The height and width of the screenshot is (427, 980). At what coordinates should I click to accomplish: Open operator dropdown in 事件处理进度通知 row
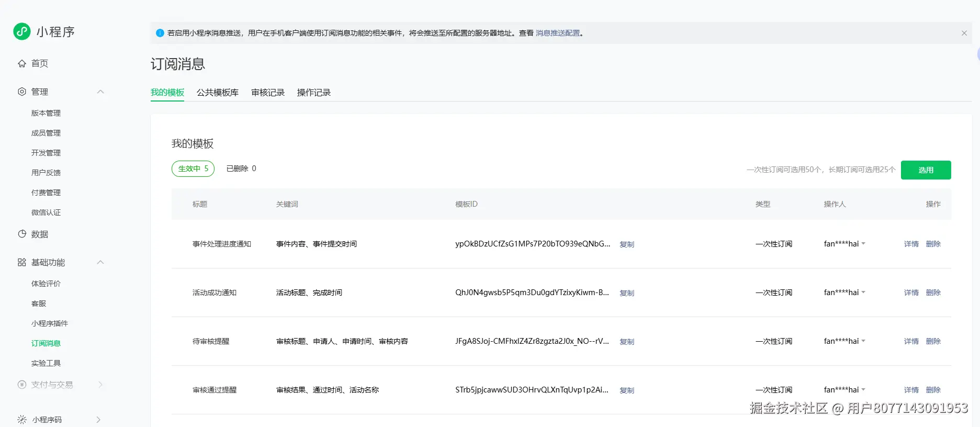click(863, 244)
